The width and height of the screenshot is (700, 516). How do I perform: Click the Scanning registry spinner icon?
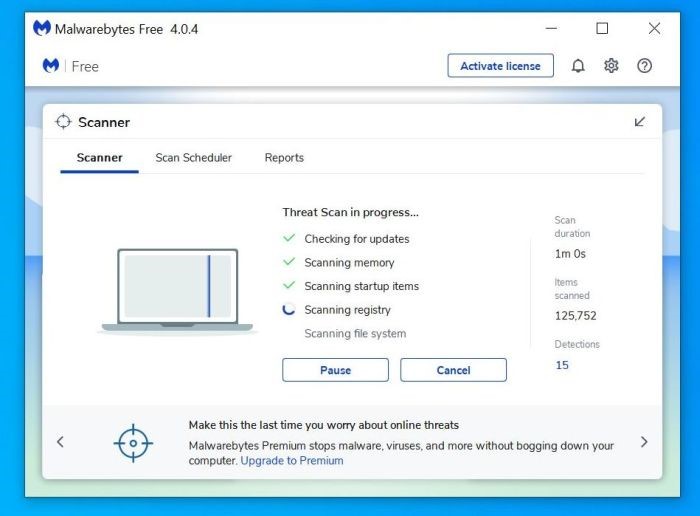289,309
